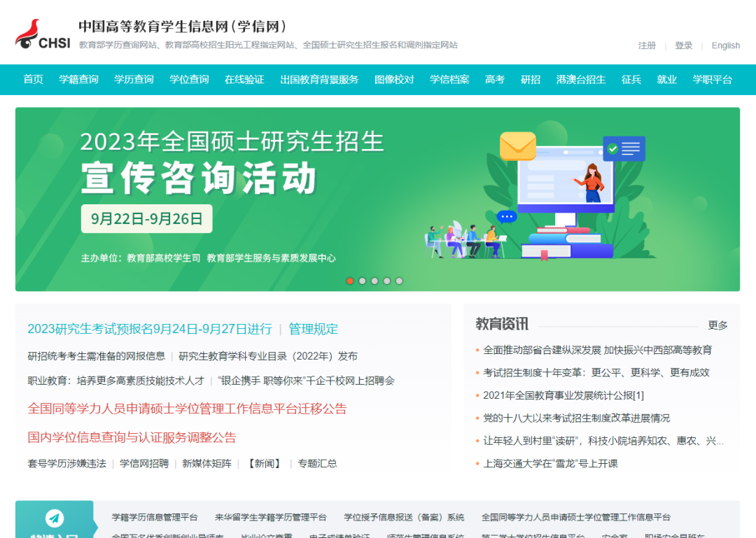Open the 学历查询 navigation menu

coord(134,80)
